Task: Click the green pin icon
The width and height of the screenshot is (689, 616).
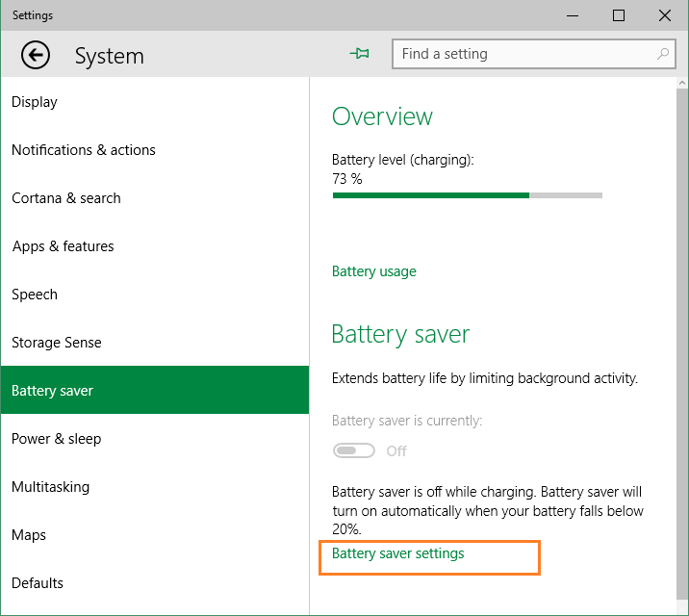Action: click(360, 54)
